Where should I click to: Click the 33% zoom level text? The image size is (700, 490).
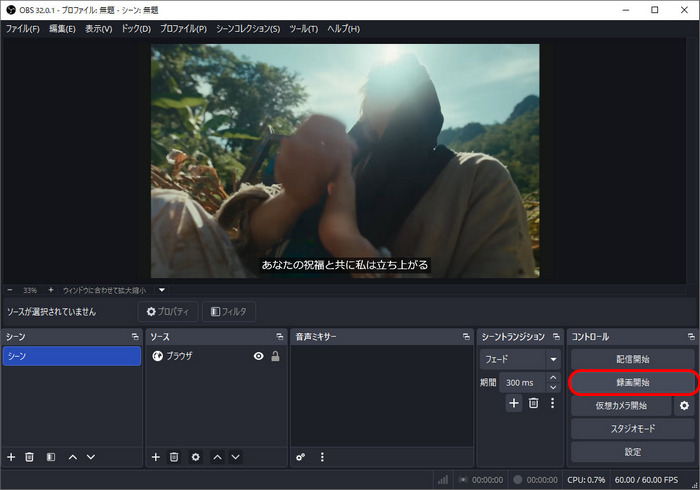click(30, 290)
